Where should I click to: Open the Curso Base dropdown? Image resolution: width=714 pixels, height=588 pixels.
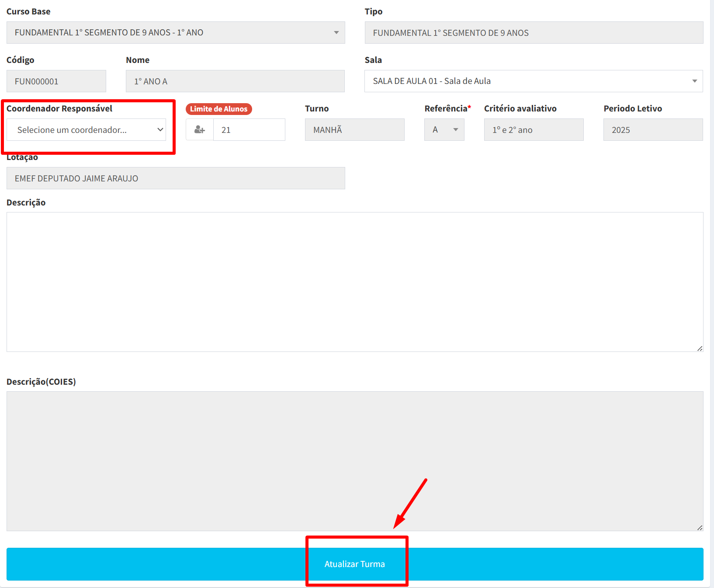(x=176, y=33)
